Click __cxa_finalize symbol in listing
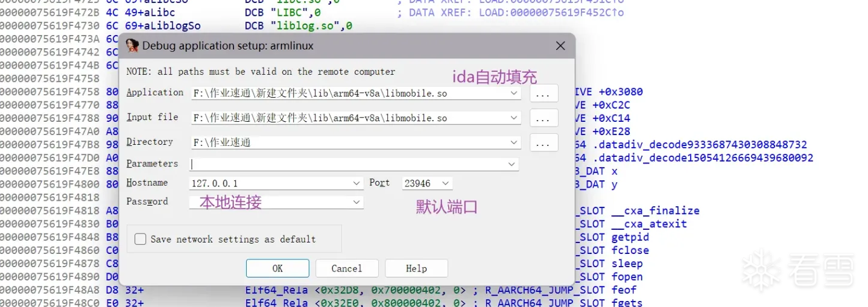This screenshot has width=868, height=307. [655, 210]
